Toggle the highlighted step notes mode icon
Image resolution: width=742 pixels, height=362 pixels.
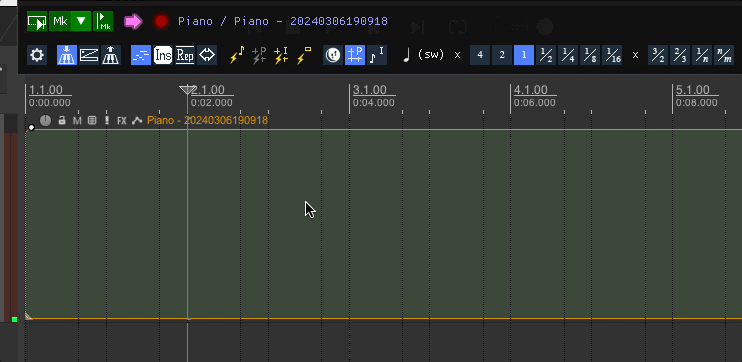pyautogui.click(x=141, y=55)
